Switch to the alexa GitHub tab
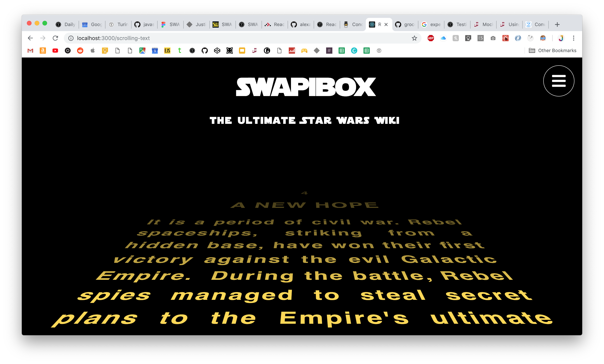The width and height of the screenshot is (604, 364). pos(300,24)
